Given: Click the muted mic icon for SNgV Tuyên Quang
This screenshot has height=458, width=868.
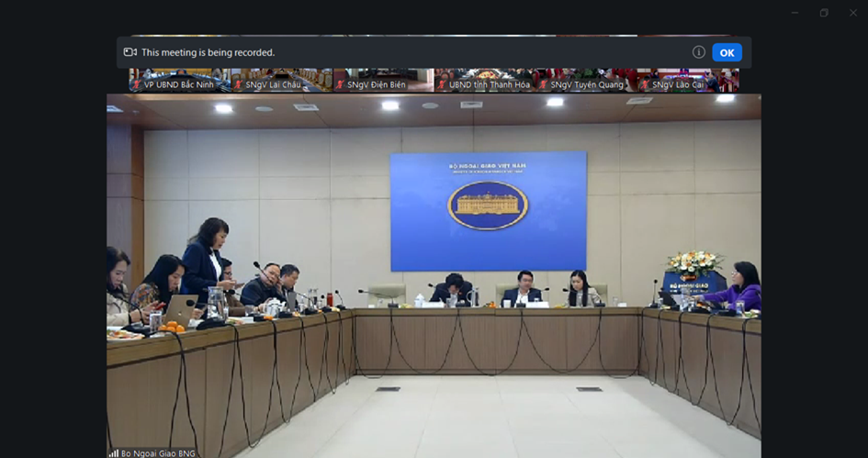Looking at the screenshot, I should pyautogui.click(x=544, y=84).
